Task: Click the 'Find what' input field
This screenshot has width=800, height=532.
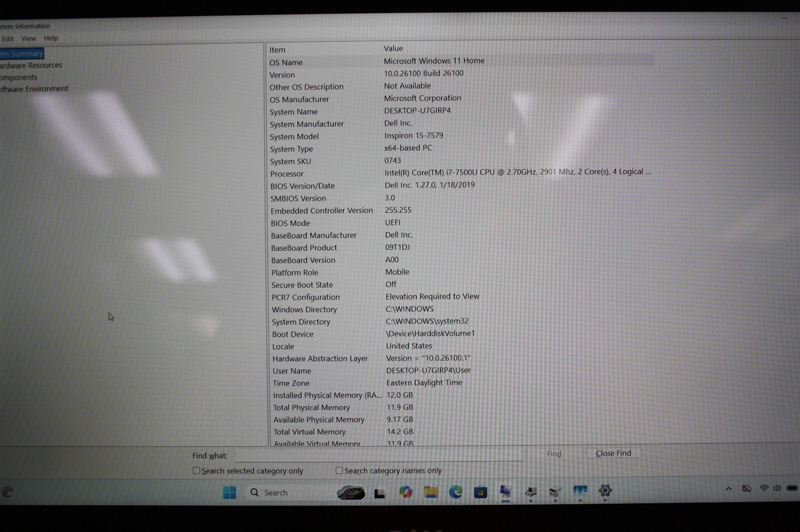Action: (379, 455)
